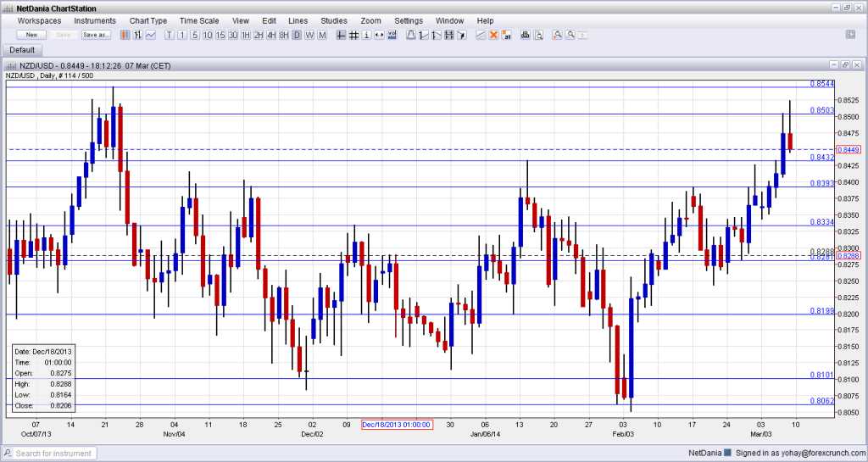868x462 pixels.
Task: Click the New workspace button
Action: (31, 35)
